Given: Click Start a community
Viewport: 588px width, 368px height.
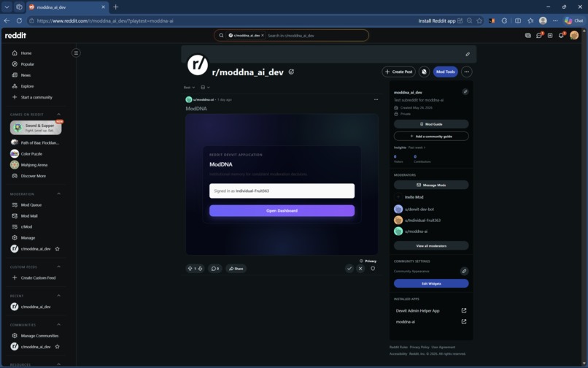Looking at the screenshot, I should 36,97.
